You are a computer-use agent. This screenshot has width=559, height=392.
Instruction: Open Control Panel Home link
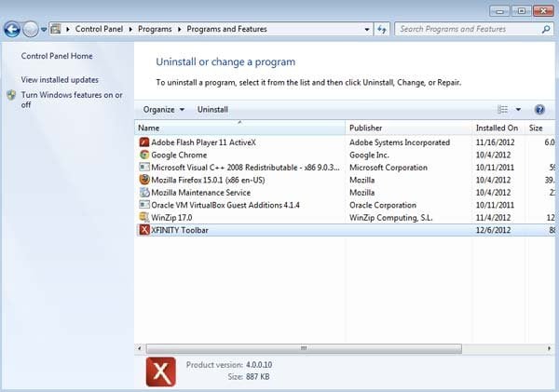click(x=57, y=56)
